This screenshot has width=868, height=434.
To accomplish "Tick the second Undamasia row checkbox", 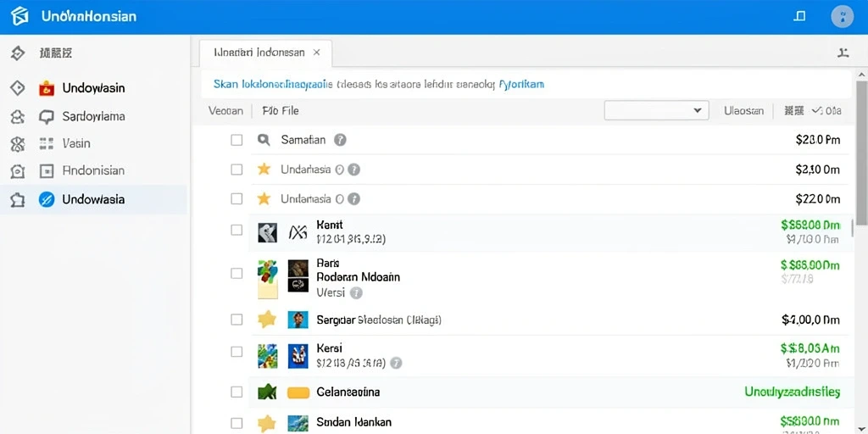I will click(x=236, y=198).
